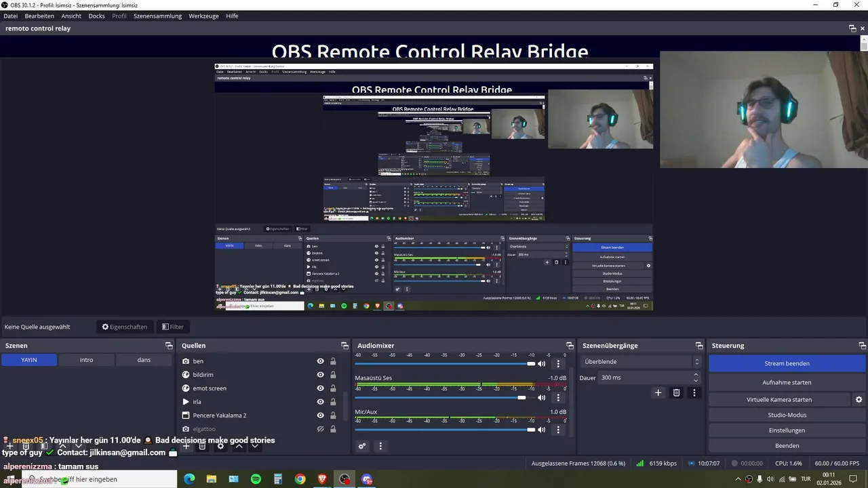
Task: Open source properties via the Quellen gear icon
Action: tap(220, 446)
